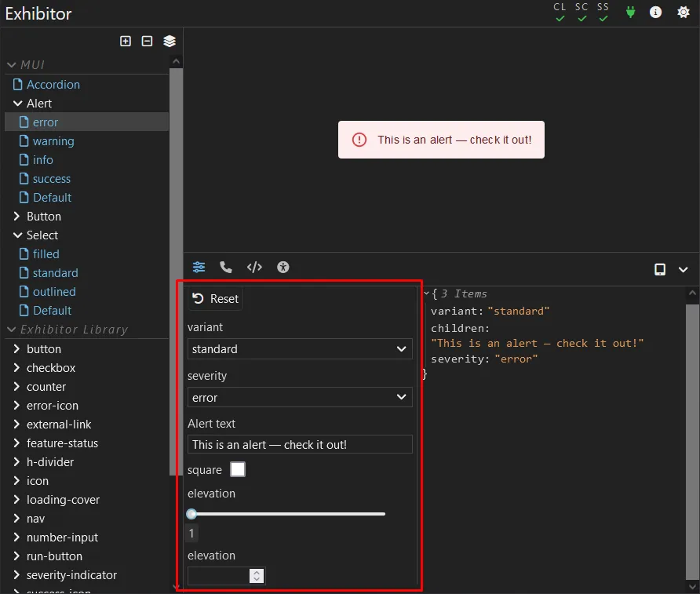Collapse the MUI section
Viewport: 700px width, 594px height.
(x=12, y=65)
